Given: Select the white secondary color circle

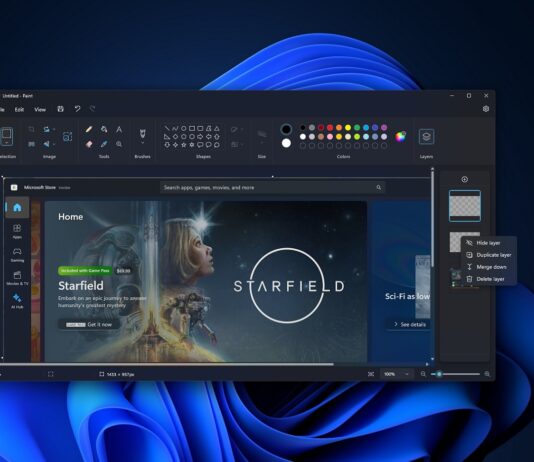Looking at the screenshot, I should (286, 143).
